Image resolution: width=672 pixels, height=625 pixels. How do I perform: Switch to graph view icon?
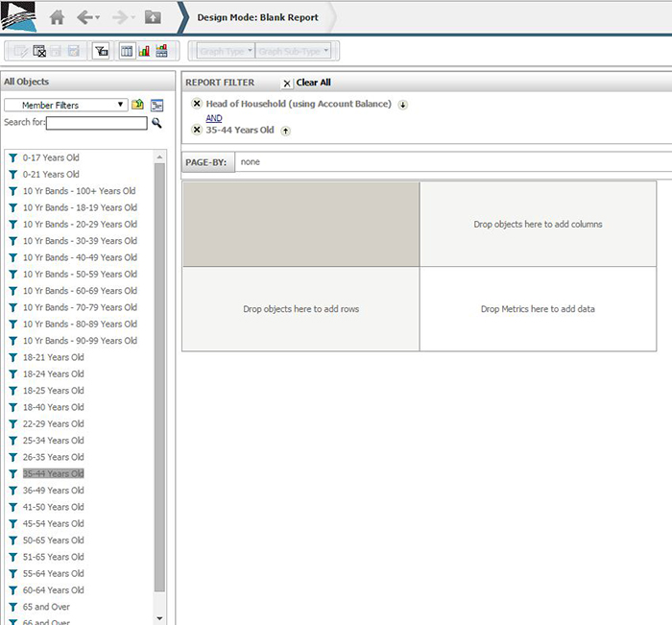144,51
